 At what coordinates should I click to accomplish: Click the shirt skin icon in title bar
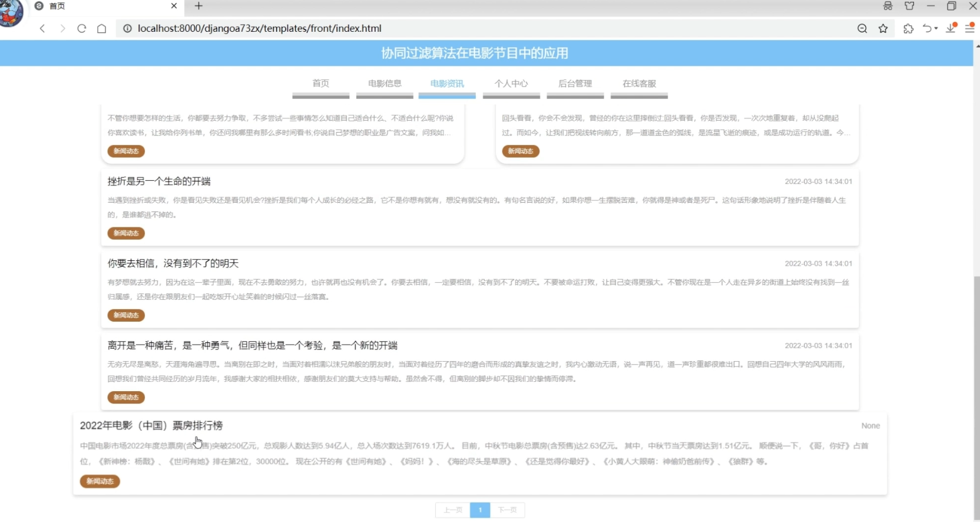pyautogui.click(x=909, y=6)
